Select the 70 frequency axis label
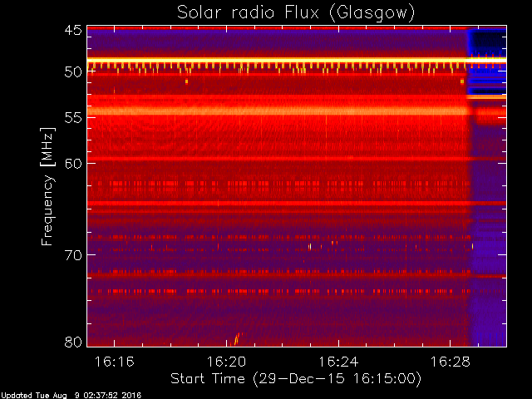532x399 pixels. tap(73, 255)
